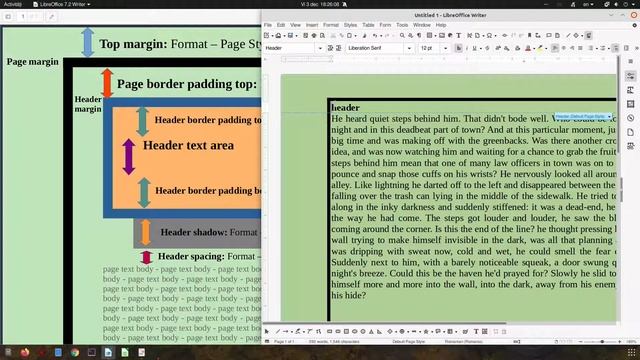Viewport: 640px width, 360px height.
Task: Open the sidebar Navigator compass icon
Action: pyautogui.click(x=631, y=118)
